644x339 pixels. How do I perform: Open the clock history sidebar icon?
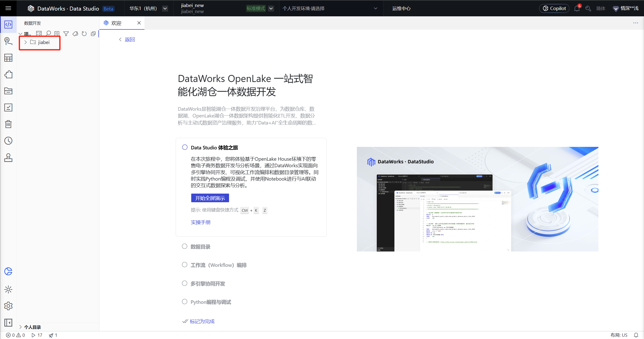[8, 141]
